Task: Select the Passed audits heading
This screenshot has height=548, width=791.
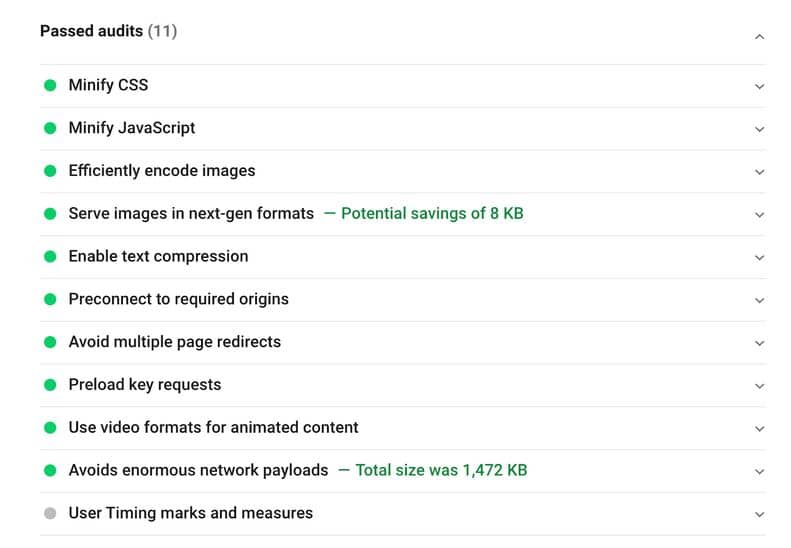Action: [x=108, y=31]
